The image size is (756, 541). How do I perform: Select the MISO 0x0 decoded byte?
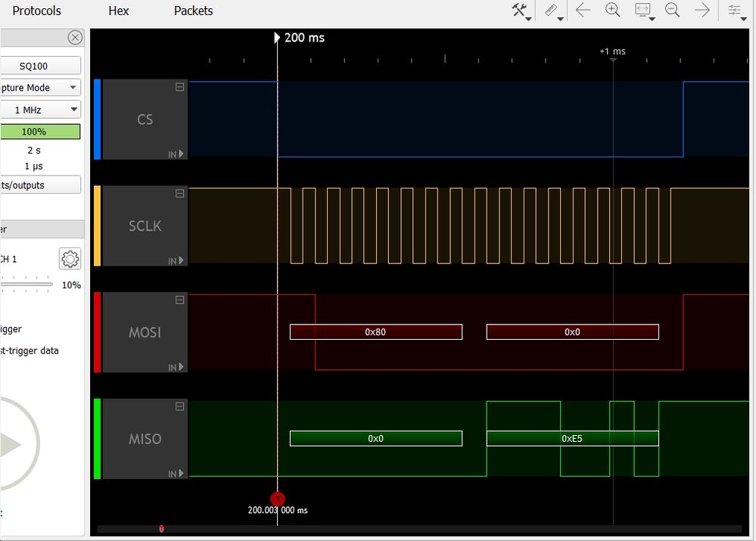click(376, 438)
